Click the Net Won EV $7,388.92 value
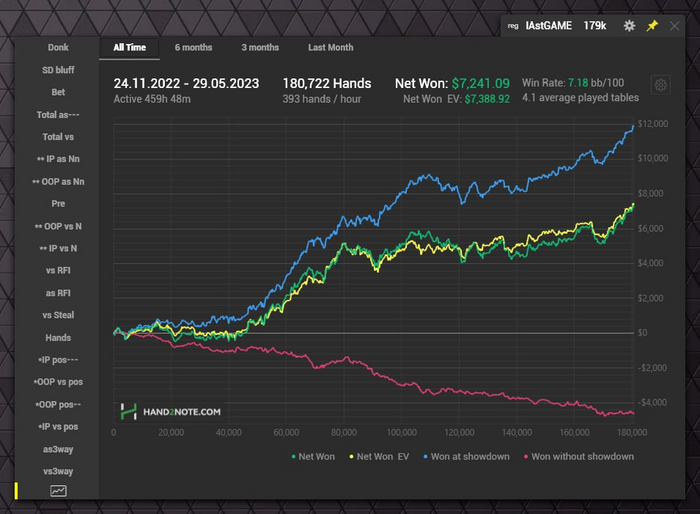The height and width of the screenshot is (514, 700). [x=487, y=99]
